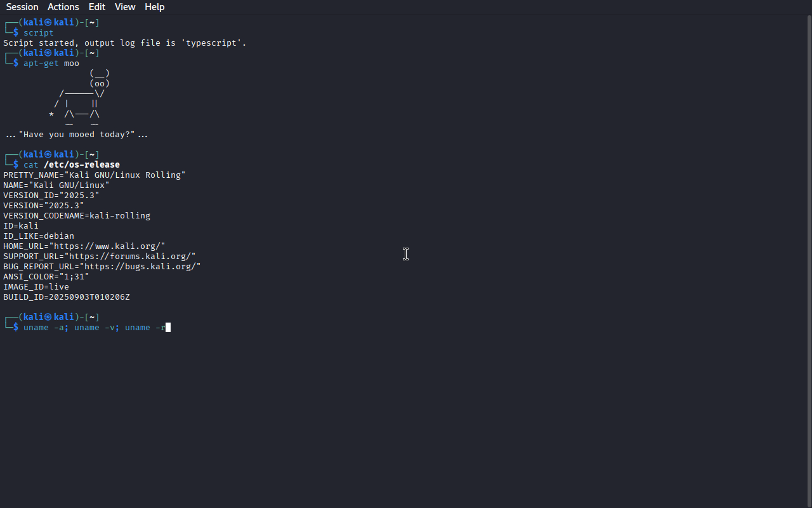Click the ASCII cow's head art
This screenshot has width=812, height=508.
(100, 78)
